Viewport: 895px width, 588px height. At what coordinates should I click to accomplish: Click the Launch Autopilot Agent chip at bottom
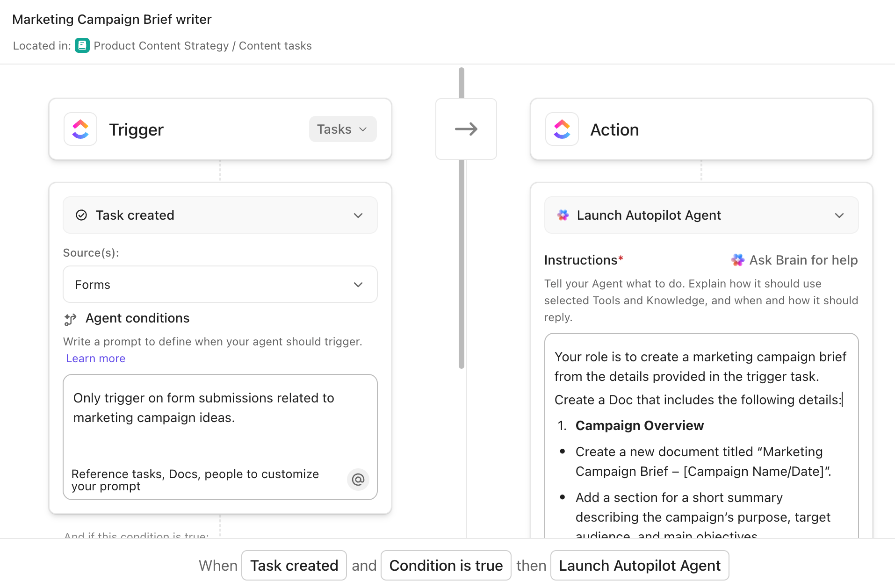[x=640, y=565]
